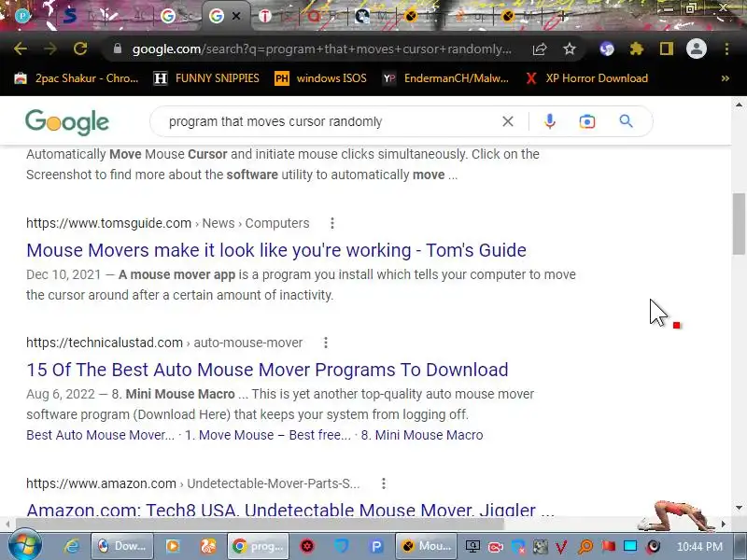747x560 pixels.
Task: Switch to the GitHub tab
Action: [x=372, y=16]
